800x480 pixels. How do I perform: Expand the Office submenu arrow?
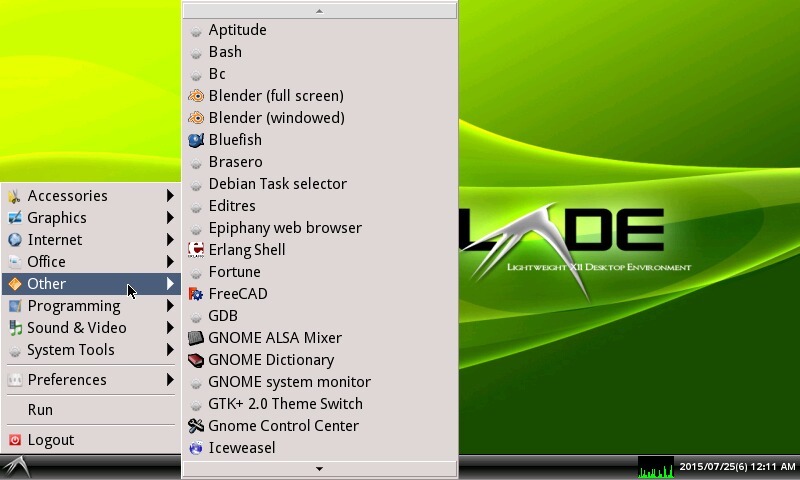pyautogui.click(x=170, y=262)
